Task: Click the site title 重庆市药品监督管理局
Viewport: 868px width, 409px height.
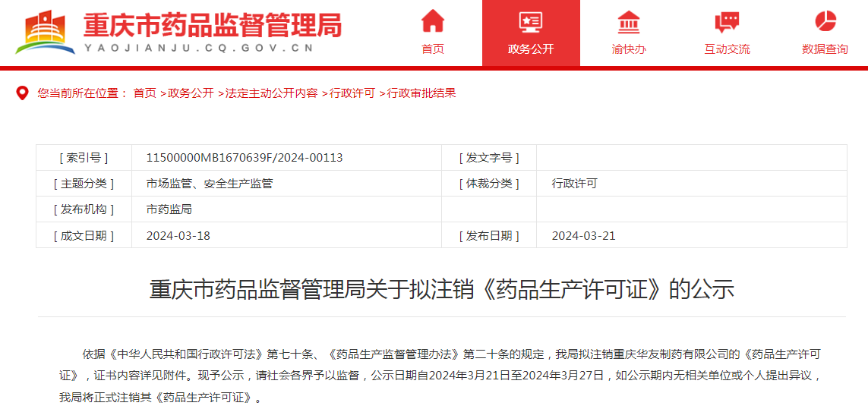Action: 213,25
